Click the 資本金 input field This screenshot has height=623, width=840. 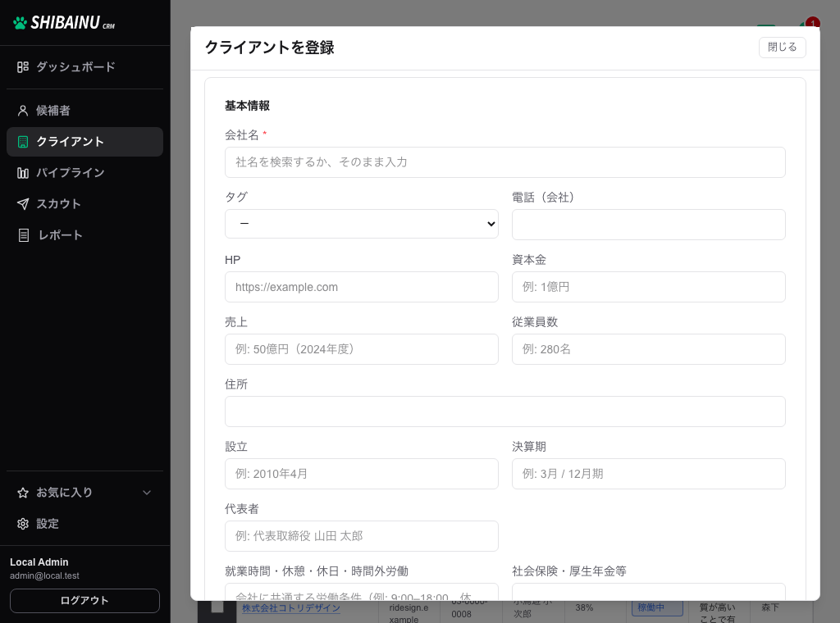click(x=649, y=287)
